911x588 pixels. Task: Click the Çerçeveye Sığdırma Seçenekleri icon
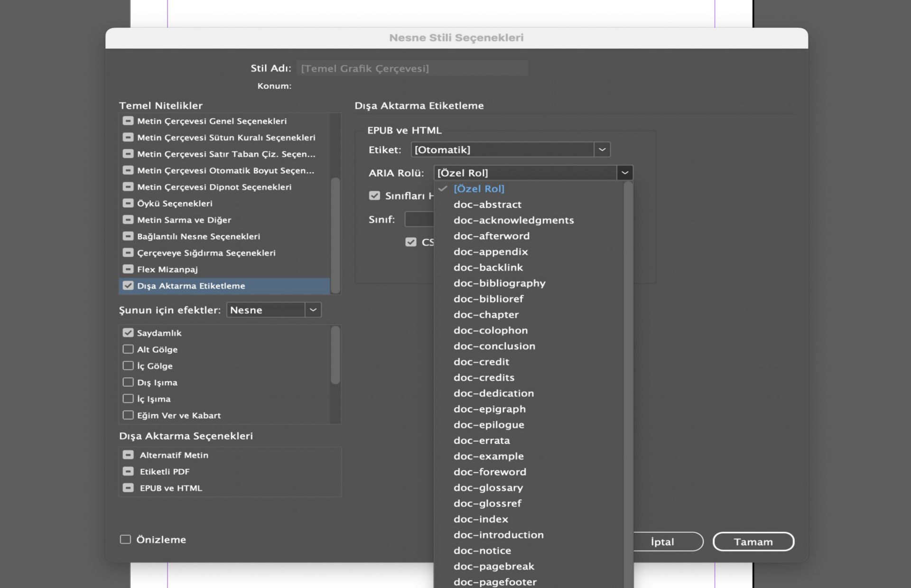pos(128,252)
